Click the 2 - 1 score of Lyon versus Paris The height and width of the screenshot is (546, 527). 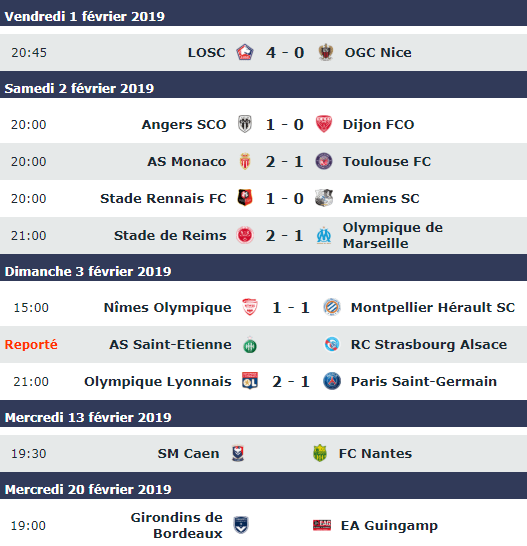pyautogui.click(x=291, y=381)
